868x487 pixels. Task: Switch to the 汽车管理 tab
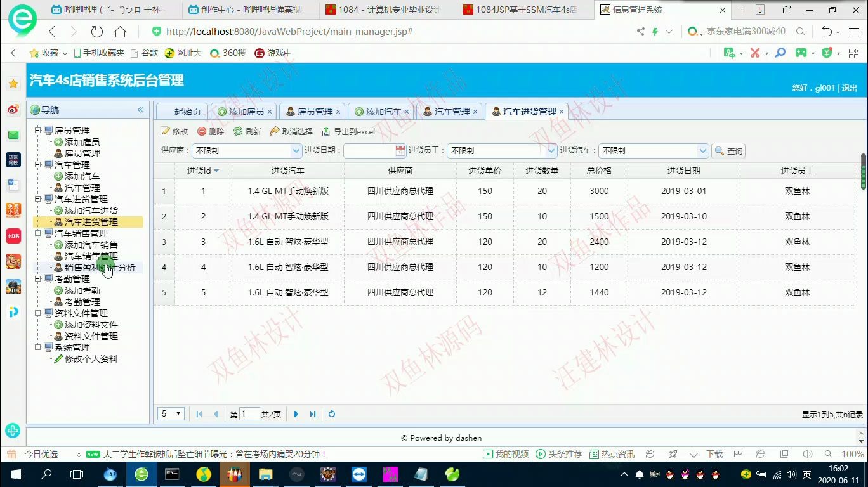point(450,111)
